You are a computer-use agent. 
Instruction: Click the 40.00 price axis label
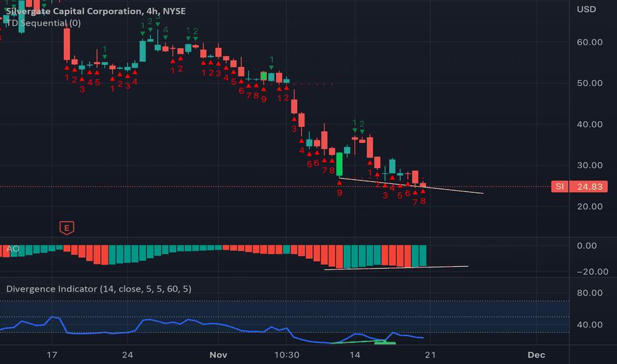pyautogui.click(x=589, y=124)
